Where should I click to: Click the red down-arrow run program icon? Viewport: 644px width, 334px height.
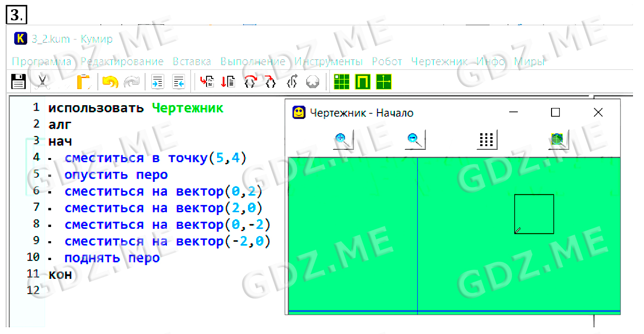(228, 82)
